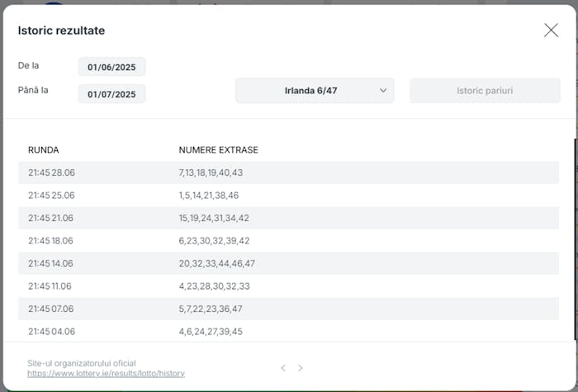Open the Irlanda 6/47 lottery dropdown

[315, 91]
